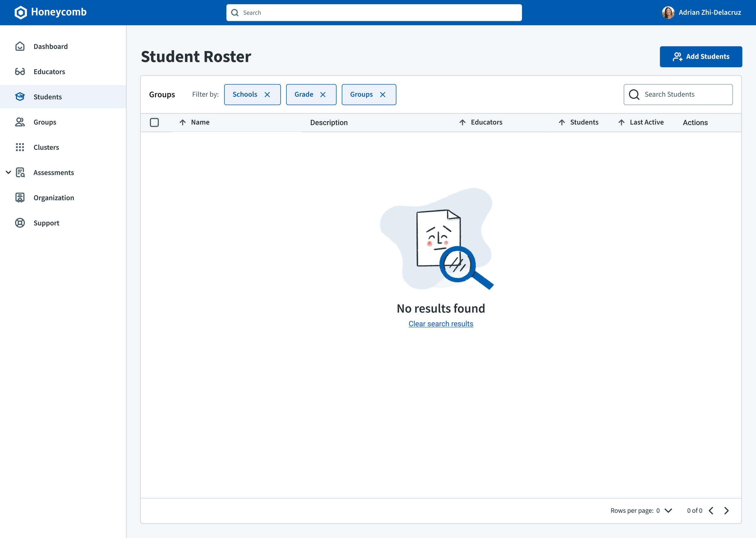The image size is (756, 538).
Task: Open Dashboard via its house icon
Action: click(x=20, y=46)
